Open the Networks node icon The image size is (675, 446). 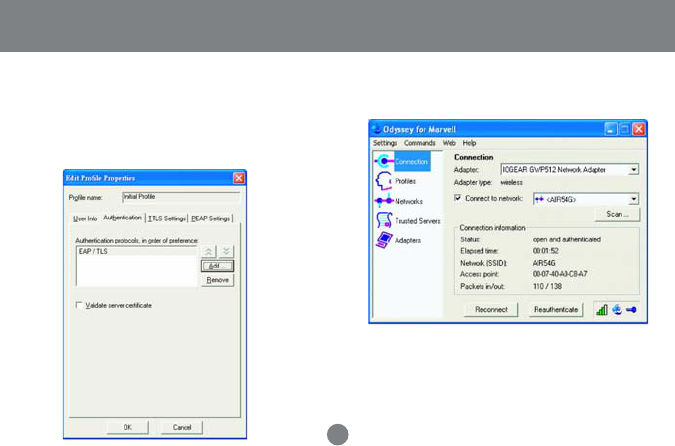(384, 201)
